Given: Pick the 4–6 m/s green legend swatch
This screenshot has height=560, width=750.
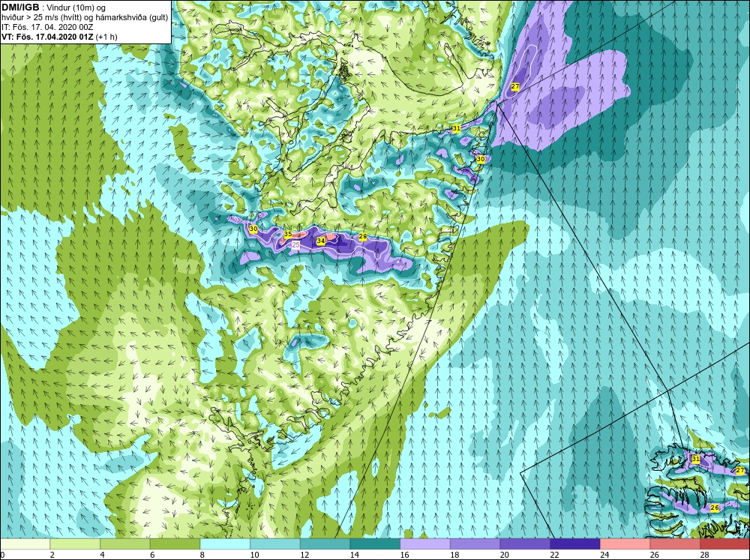Looking at the screenshot, I should [124, 544].
